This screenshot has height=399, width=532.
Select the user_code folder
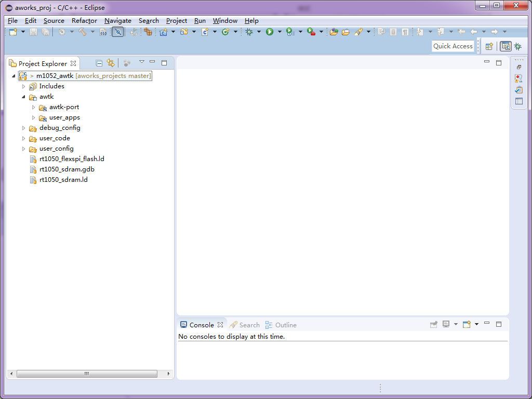tap(55, 138)
